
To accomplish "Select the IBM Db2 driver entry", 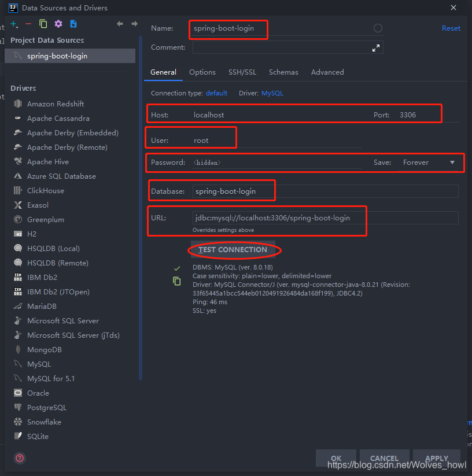I will (42, 278).
